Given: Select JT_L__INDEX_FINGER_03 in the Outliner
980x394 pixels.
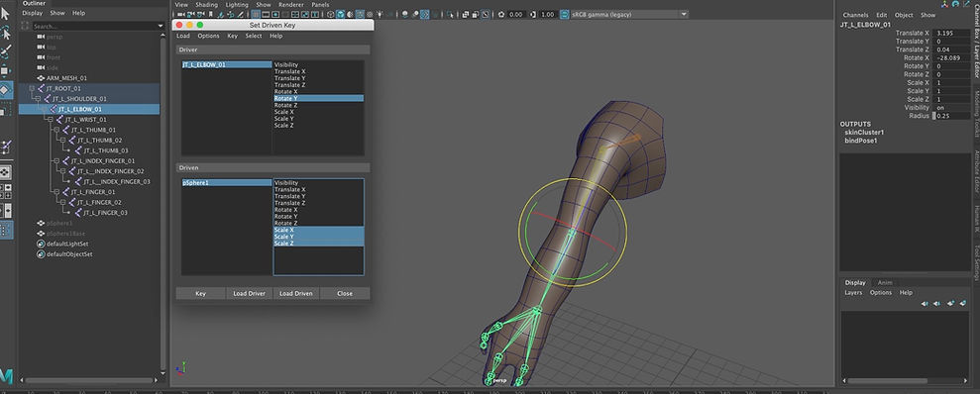Looking at the screenshot, I should tap(117, 182).
